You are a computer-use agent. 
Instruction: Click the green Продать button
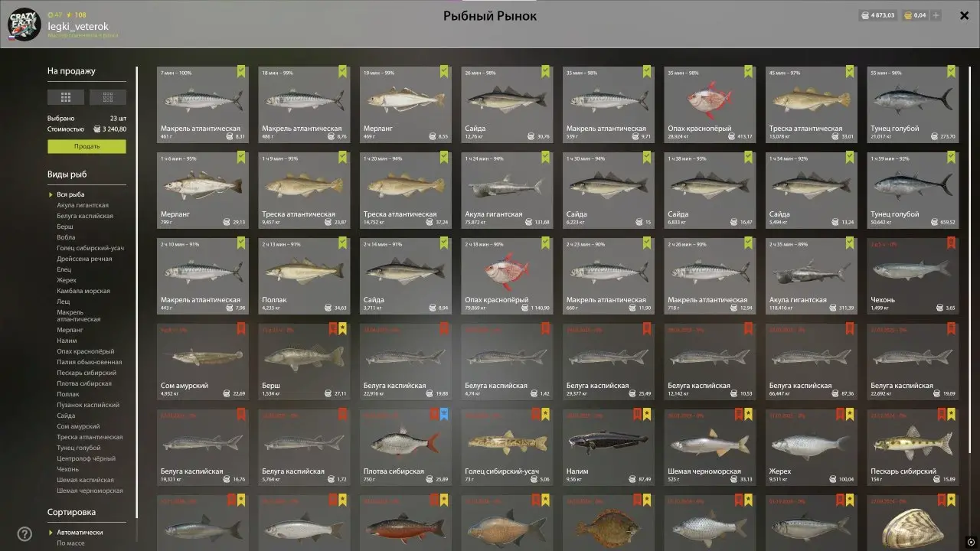click(87, 146)
